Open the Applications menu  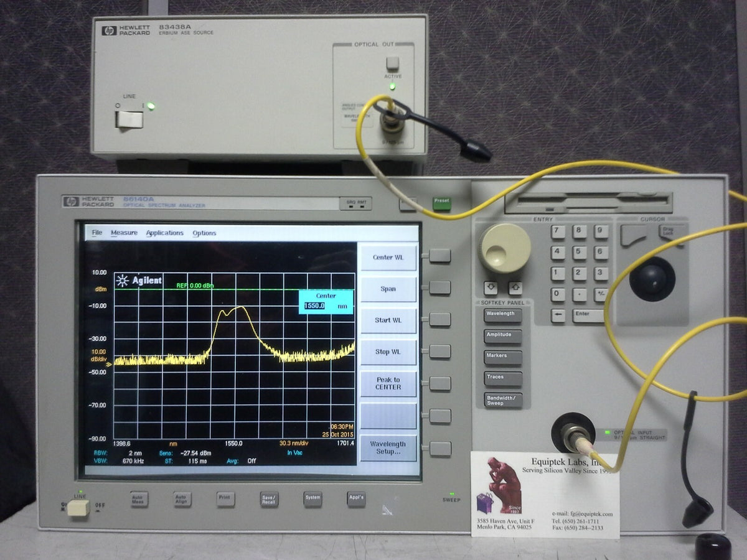tap(164, 233)
